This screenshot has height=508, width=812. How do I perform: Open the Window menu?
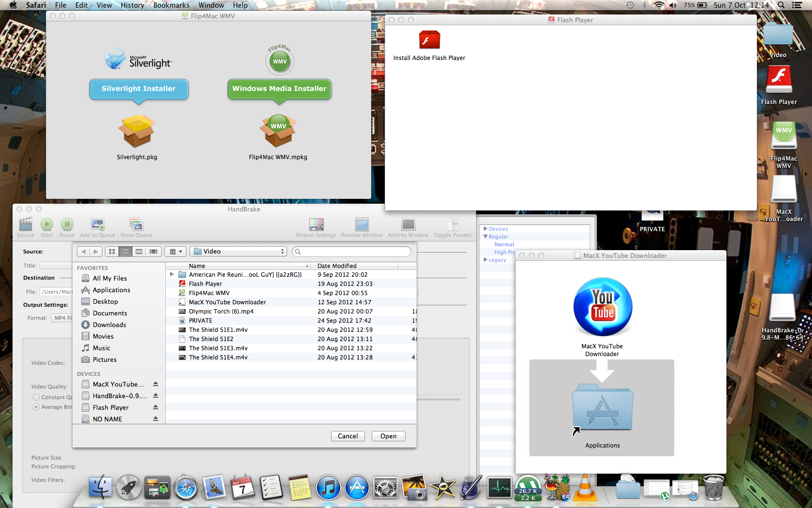[211, 5]
